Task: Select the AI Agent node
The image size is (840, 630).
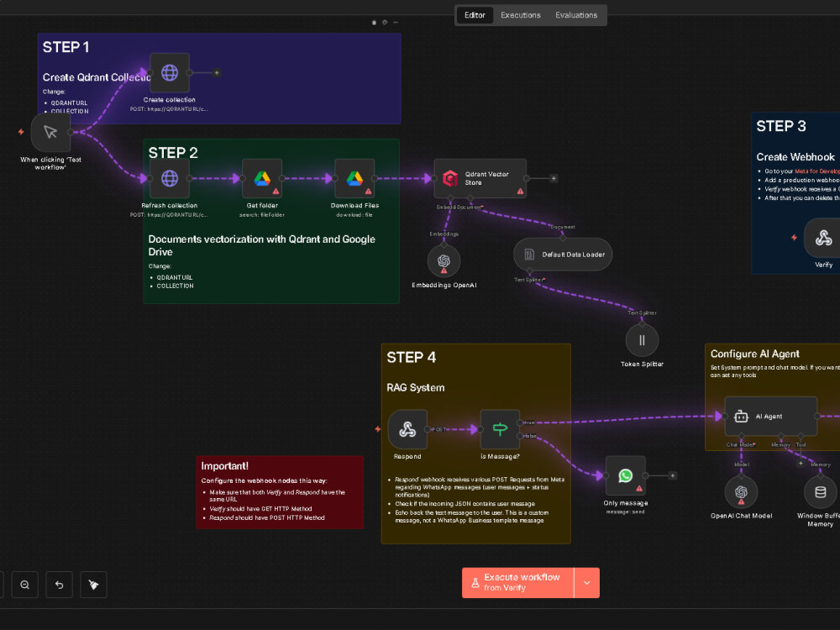Action: pos(771,417)
